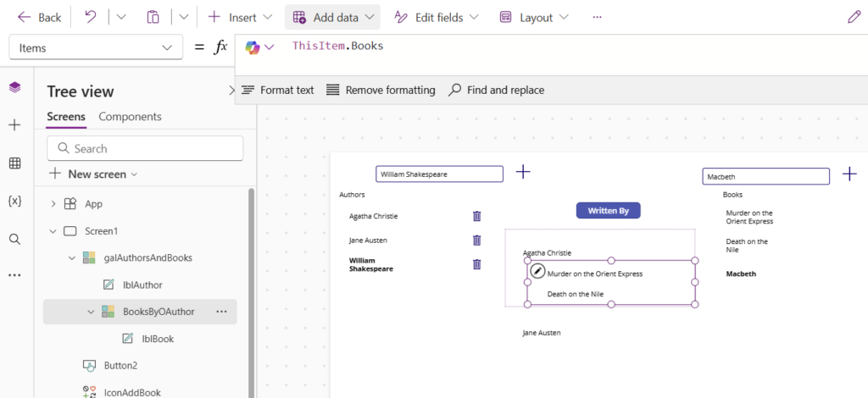The width and height of the screenshot is (868, 398).
Task: Click New screen
Action: (x=94, y=174)
